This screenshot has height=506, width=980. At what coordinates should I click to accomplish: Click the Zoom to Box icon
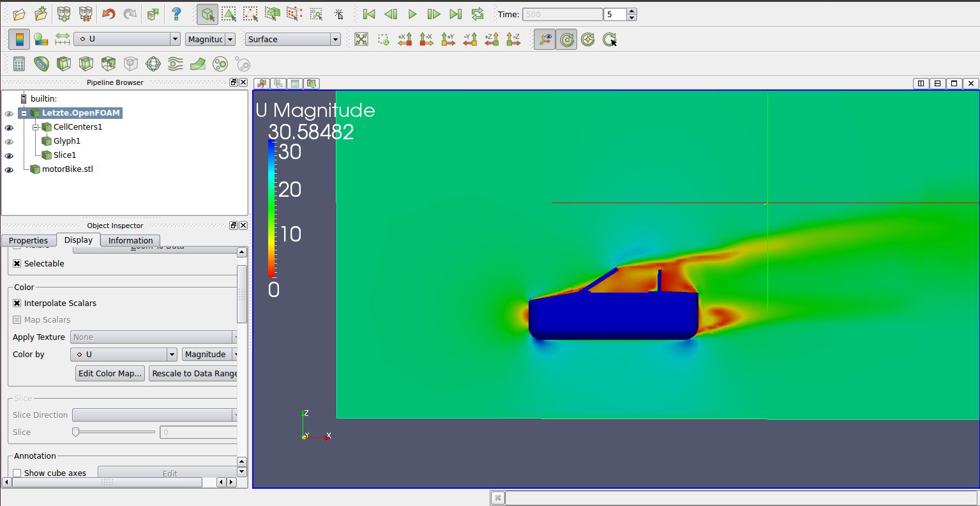[383, 40]
